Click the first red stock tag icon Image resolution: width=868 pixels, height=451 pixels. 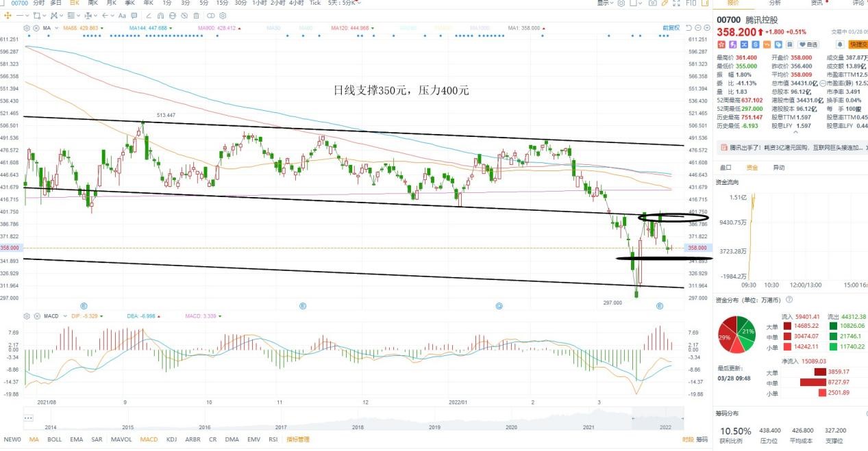(x=722, y=44)
